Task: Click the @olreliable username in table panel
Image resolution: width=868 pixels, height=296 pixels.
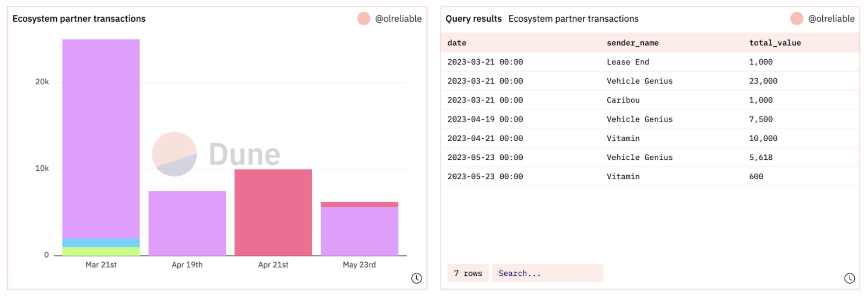Action: coord(831,19)
